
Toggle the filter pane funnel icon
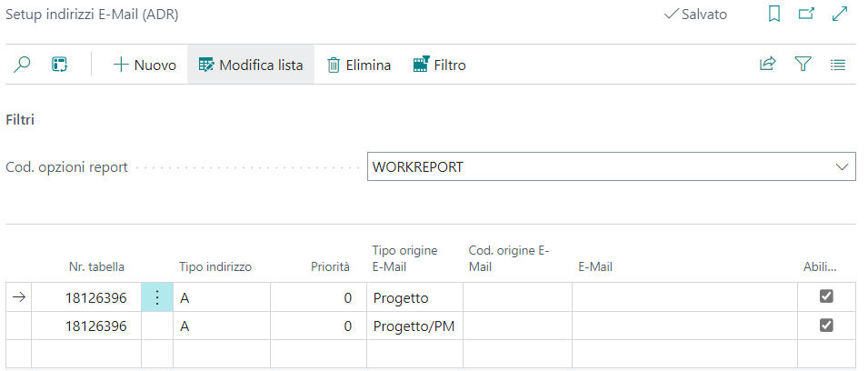[803, 65]
